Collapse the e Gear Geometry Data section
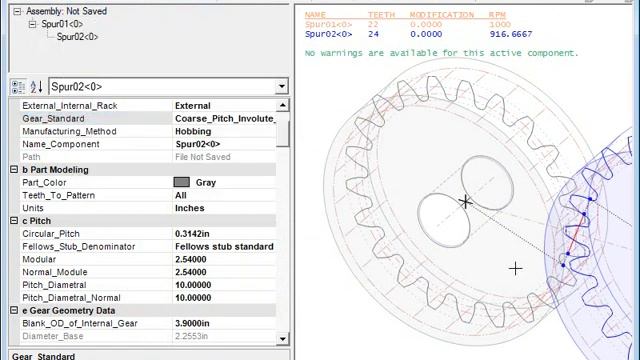640x360 pixels. pos(14,310)
